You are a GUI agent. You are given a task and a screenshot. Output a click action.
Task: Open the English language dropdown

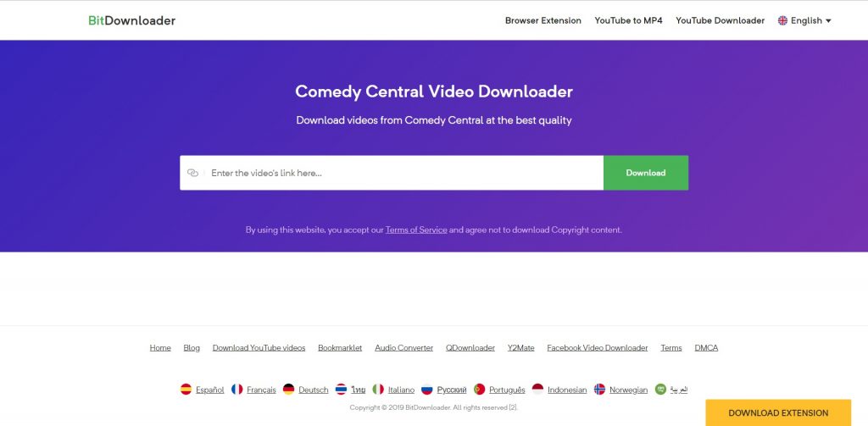[x=805, y=20]
